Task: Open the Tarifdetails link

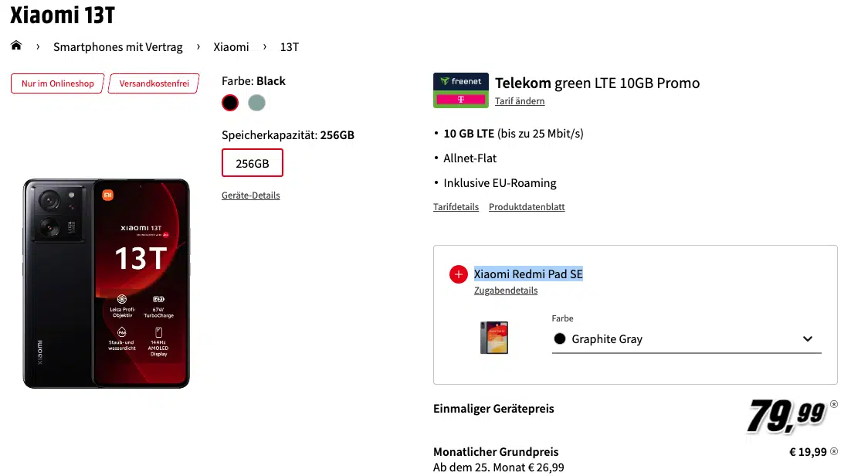Action: pyautogui.click(x=456, y=207)
